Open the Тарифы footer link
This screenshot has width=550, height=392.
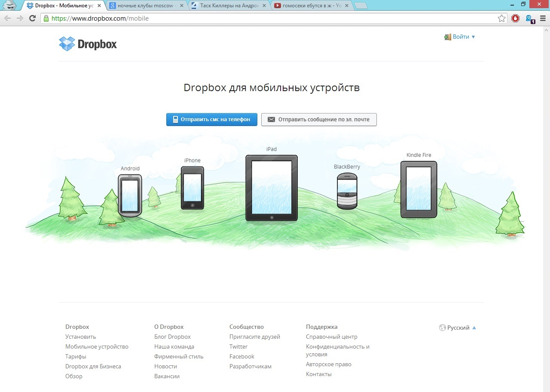point(76,356)
